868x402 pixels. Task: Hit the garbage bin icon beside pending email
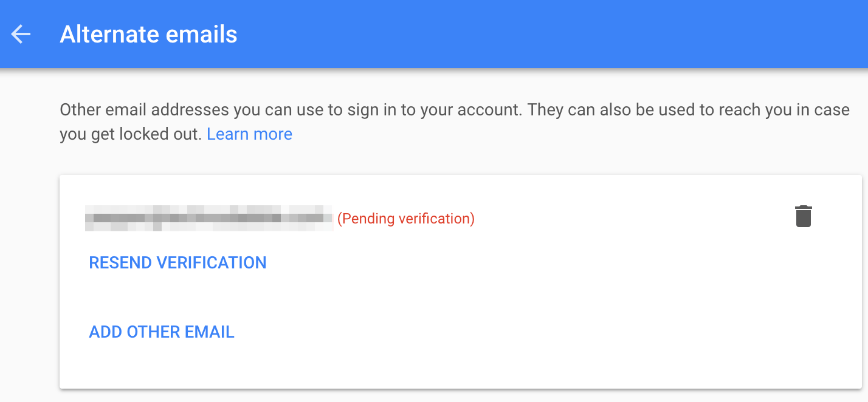[803, 216]
